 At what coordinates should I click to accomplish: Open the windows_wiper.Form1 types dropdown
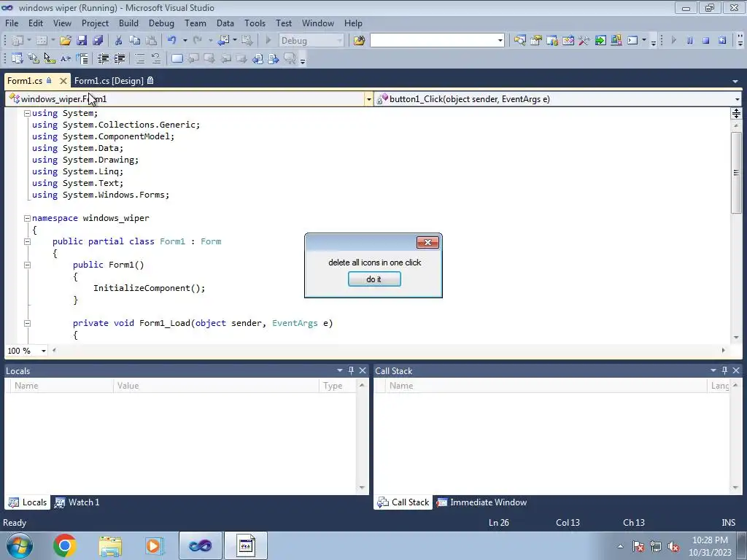[x=368, y=99]
